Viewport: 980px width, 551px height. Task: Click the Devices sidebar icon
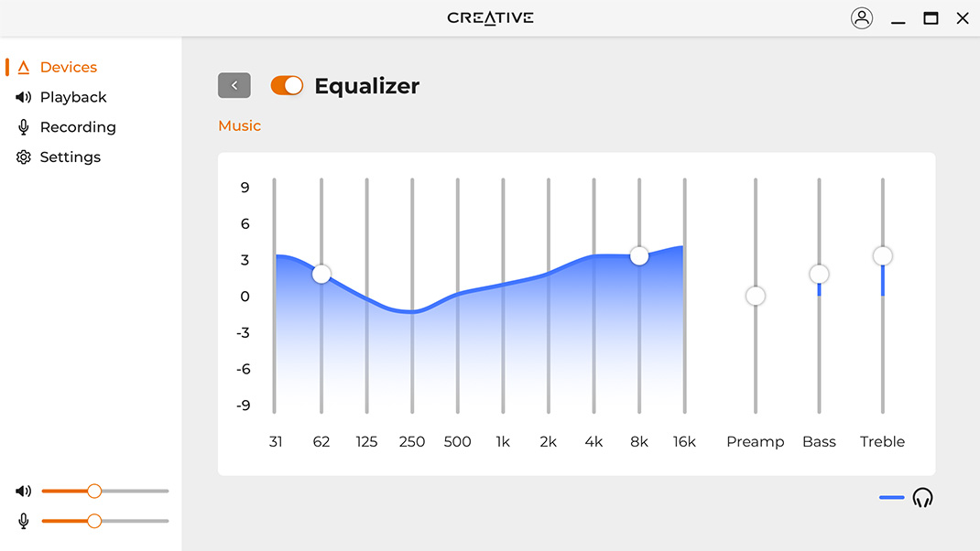(x=24, y=68)
